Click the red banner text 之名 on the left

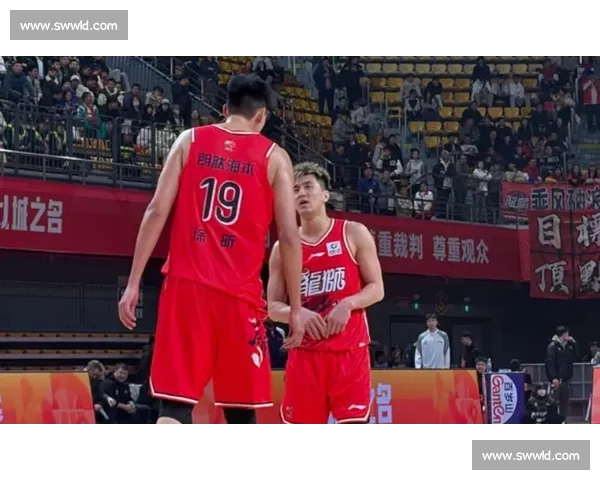click(x=35, y=214)
